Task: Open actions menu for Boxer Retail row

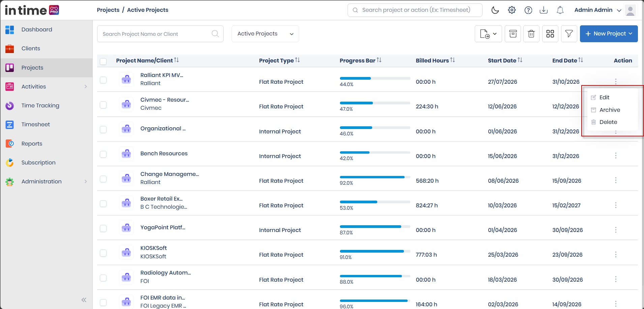Action: click(616, 205)
